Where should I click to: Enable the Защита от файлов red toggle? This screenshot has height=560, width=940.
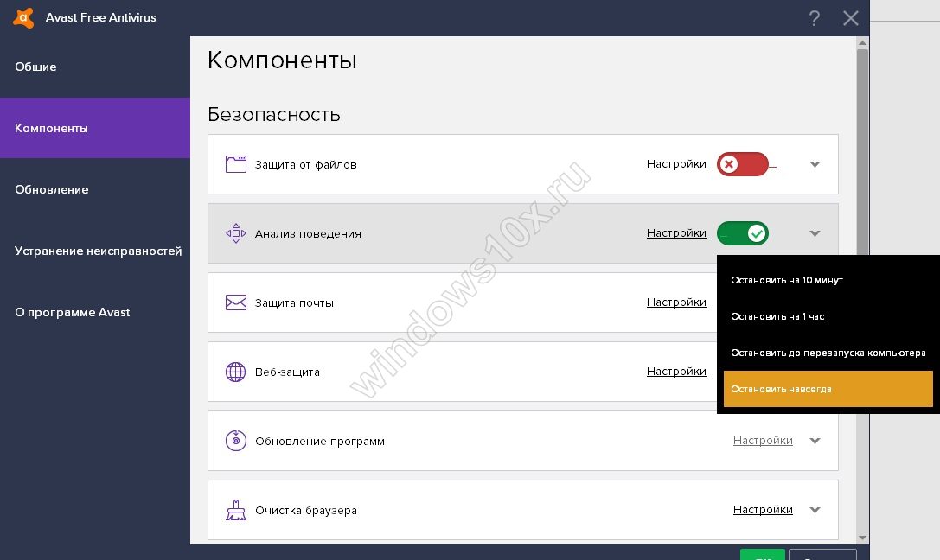(742, 164)
